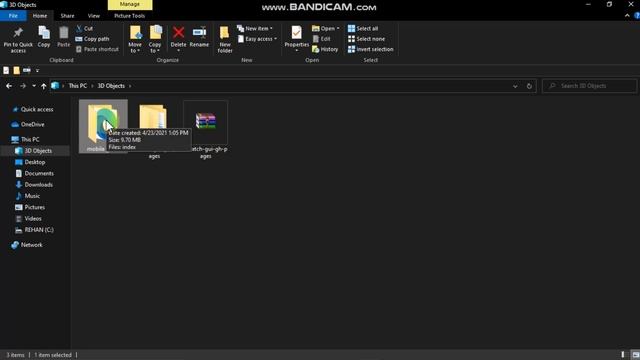640x360 pixels.
Task: Click This PC in address bar
Action: click(x=78, y=86)
